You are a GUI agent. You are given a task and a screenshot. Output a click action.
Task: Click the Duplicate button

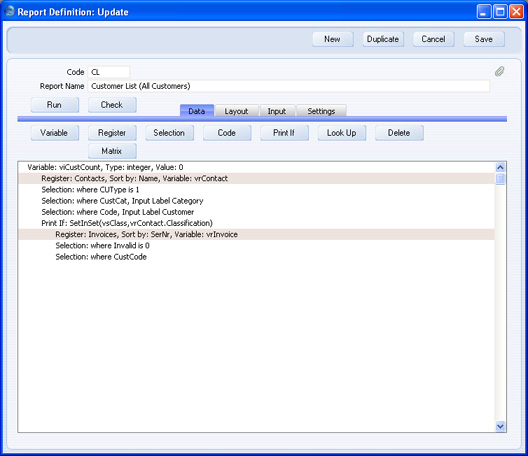click(383, 39)
